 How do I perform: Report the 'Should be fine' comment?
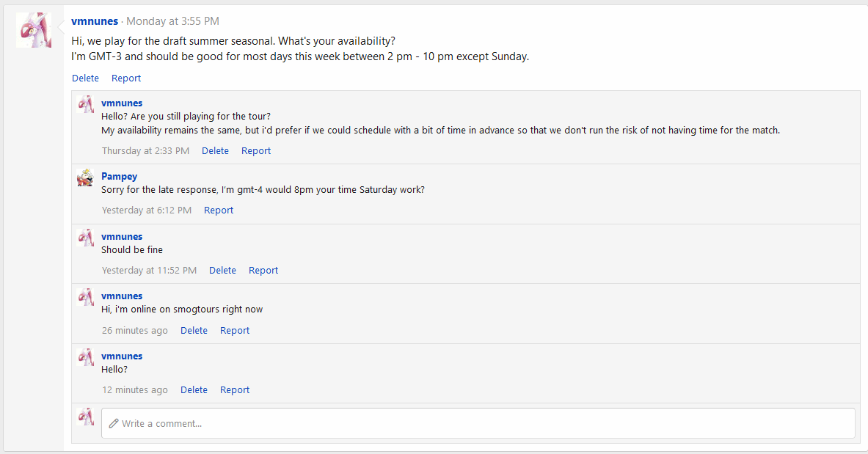point(263,270)
